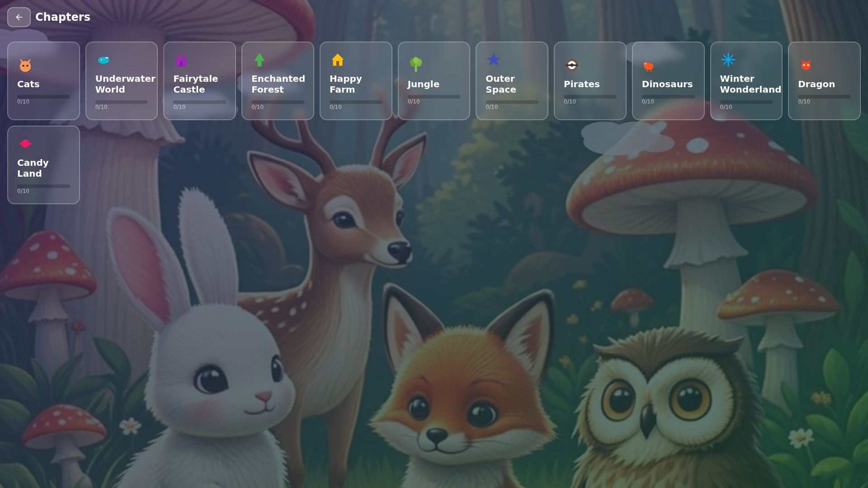The width and height of the screenshot is (868, 488).
Task: Click the Outer Space progress bar
Action: point(512,102)
